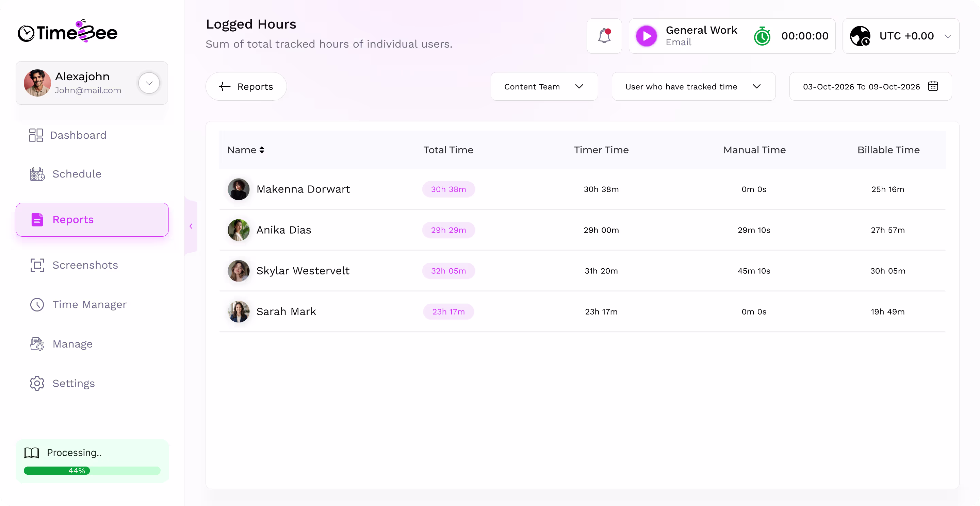Click Makenna Dorwart's avatar
This screenshot has height=506, width=980.
pyautogui.click(x=239, y=189)
